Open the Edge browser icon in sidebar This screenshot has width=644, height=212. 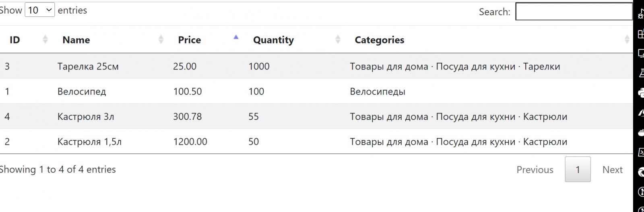(641, 172)
